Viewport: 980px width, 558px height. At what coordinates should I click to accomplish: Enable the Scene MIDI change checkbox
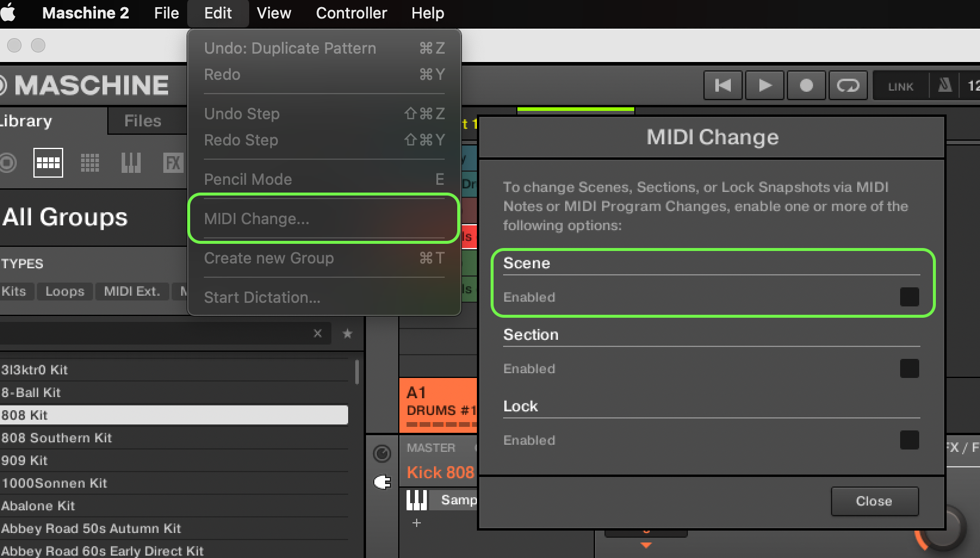tap(909, 297)
